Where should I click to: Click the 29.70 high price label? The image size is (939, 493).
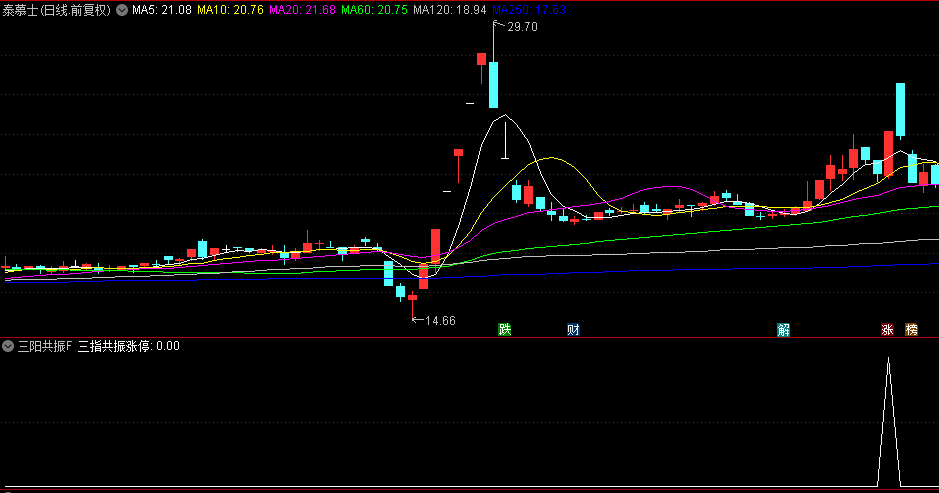pyautogui.click(x=522, y=27)
